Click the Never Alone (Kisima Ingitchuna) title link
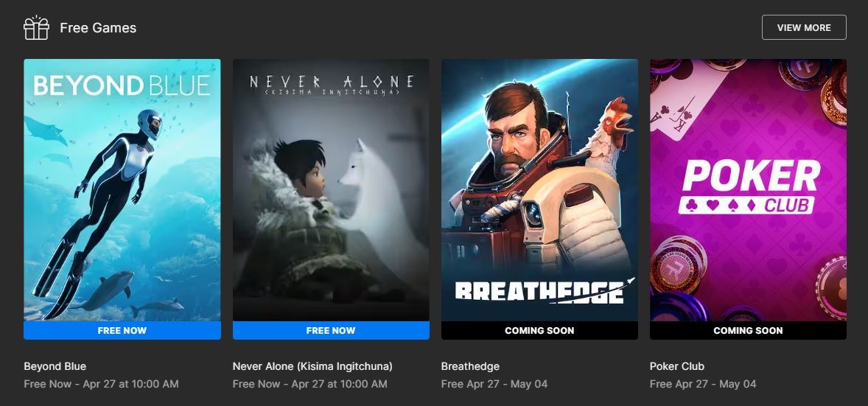Screen dimensions: 868x406 click(x=312, y=366)
